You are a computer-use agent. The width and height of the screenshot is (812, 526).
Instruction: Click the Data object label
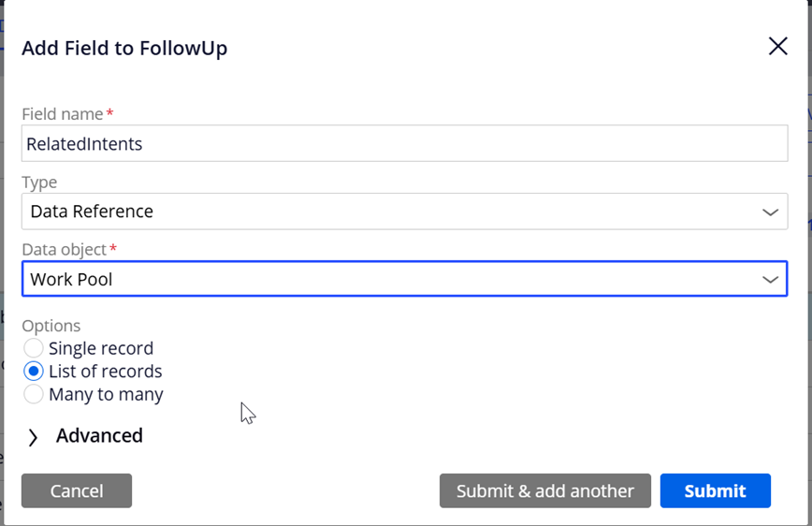coord(65,250)
